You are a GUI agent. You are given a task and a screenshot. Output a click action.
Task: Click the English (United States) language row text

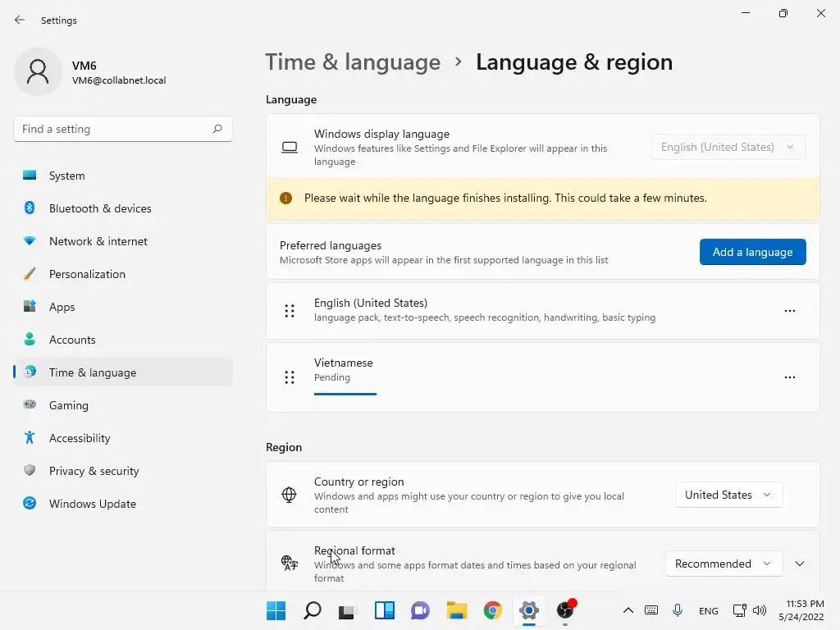[x=371, y=303]
